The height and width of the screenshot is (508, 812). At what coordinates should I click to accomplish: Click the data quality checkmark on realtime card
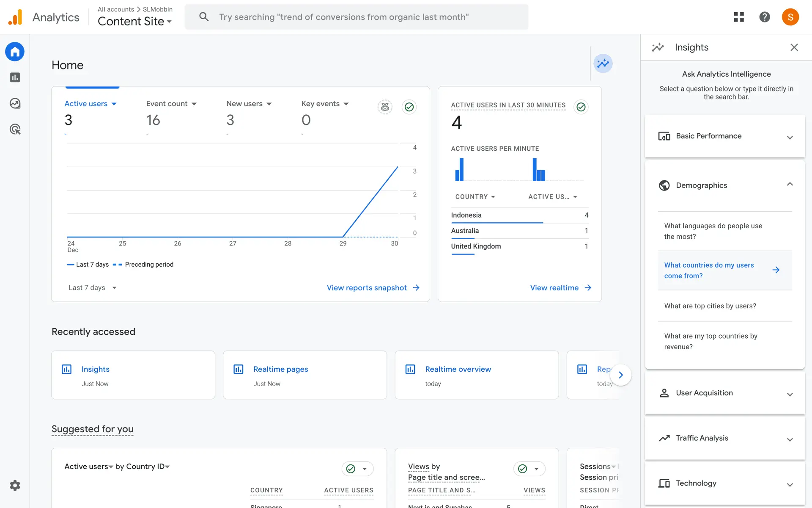coord(581,107)
